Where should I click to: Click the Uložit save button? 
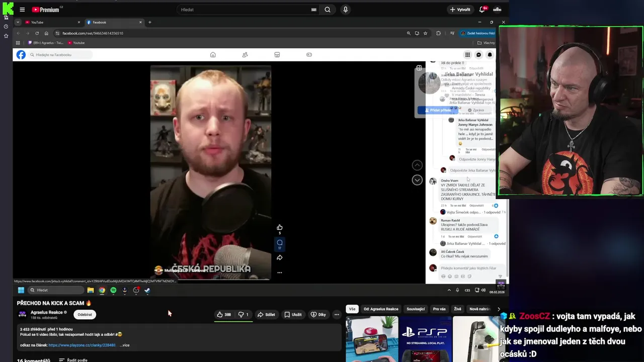[x=293, y=315]
